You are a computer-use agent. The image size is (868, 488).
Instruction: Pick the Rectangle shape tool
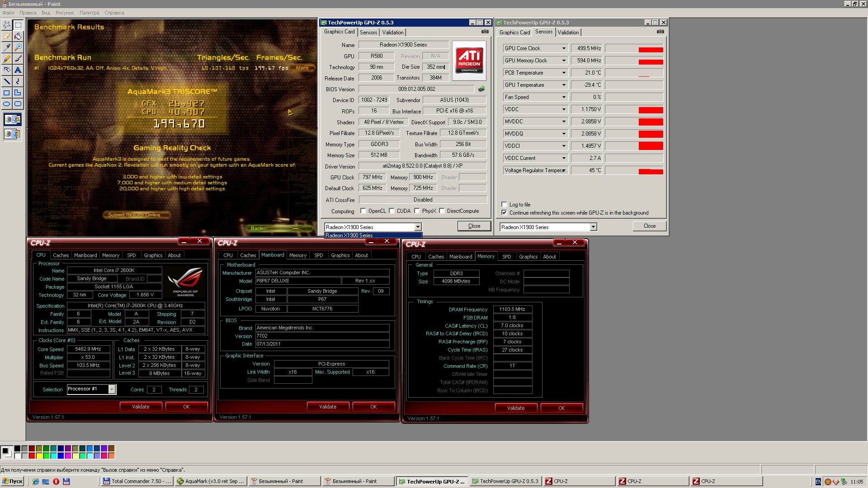[7, 92]
